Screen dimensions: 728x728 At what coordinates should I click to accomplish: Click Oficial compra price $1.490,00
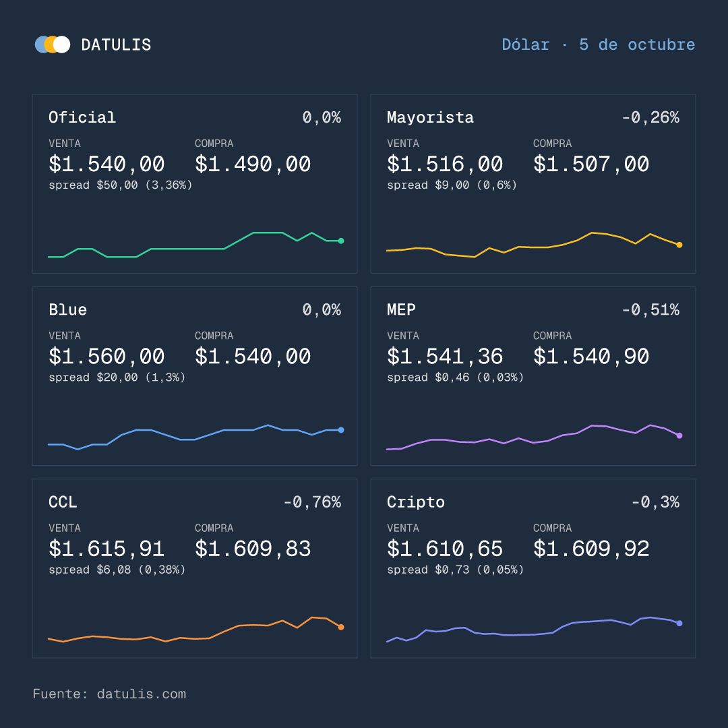coord(253,164)
